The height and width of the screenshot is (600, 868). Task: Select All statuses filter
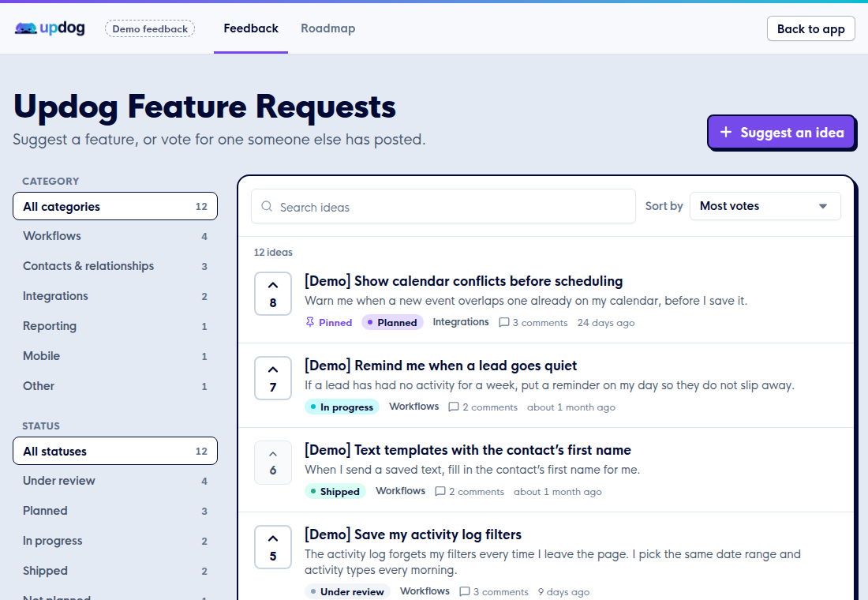(115, 451)
